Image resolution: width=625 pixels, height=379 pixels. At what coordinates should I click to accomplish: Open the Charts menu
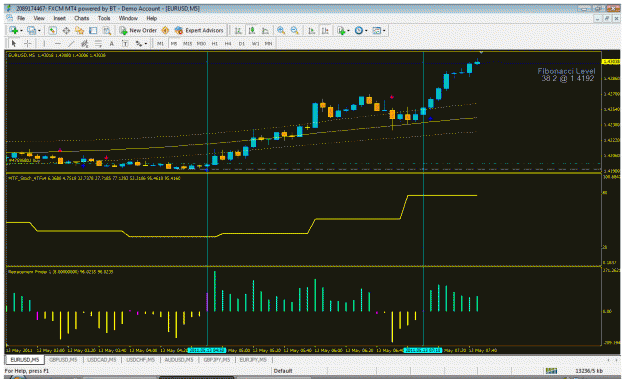(81, 18)
